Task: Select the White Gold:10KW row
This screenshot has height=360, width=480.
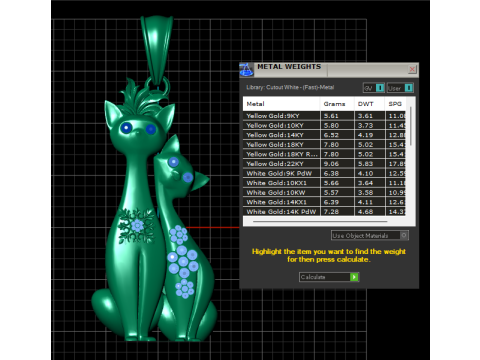Action: pyautogui.click(x=324, y=193)
